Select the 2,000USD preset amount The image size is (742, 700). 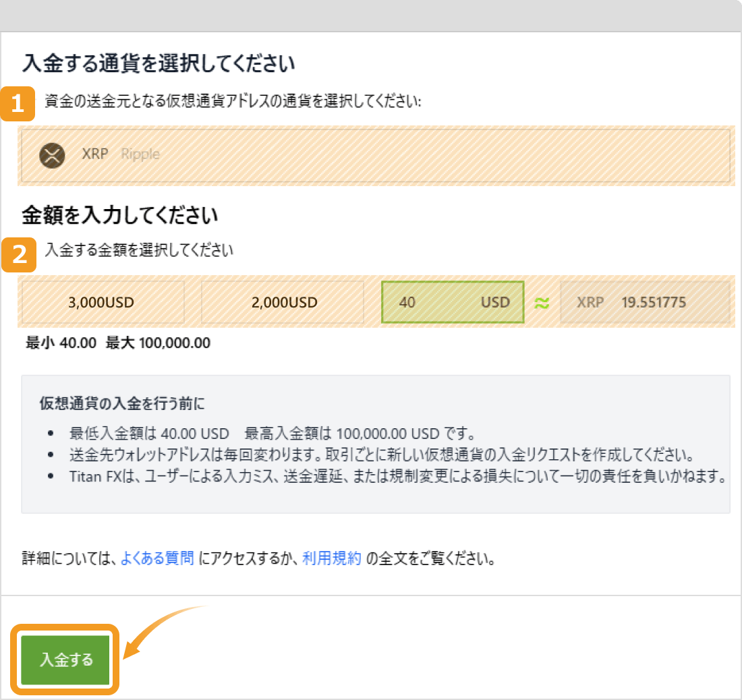[x=281, y=302]
